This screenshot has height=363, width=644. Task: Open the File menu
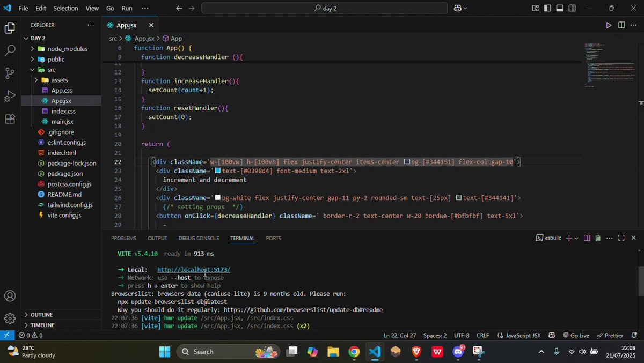pyautogui.click(x=24, y=8)
